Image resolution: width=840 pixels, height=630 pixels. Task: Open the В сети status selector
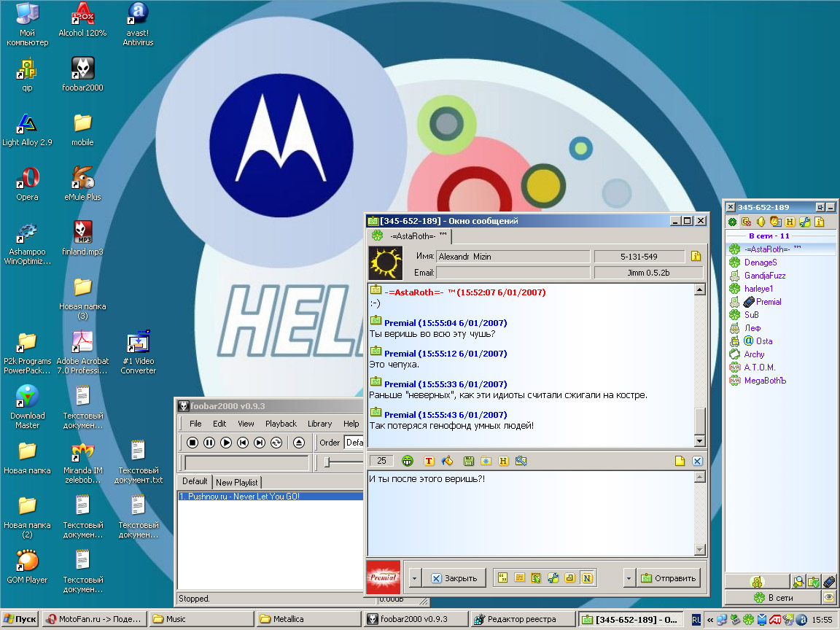(x=773, y=597)
